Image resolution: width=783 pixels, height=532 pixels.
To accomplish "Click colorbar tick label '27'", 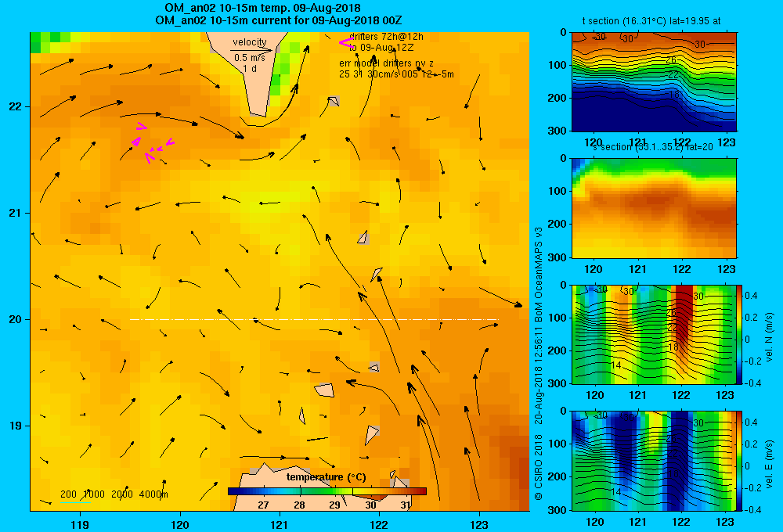I will click(x=263, y=505).
